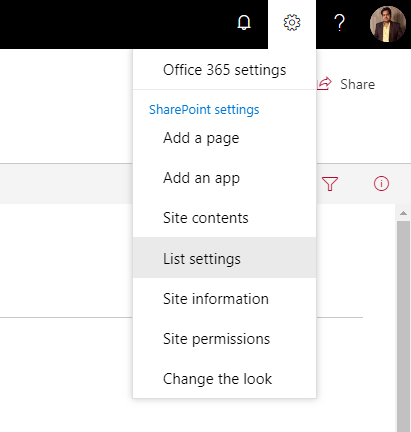The width and height of the screenshot is (411, 432).
Task: Click the vertical scrollbar thumb
Action: (403, 326)
